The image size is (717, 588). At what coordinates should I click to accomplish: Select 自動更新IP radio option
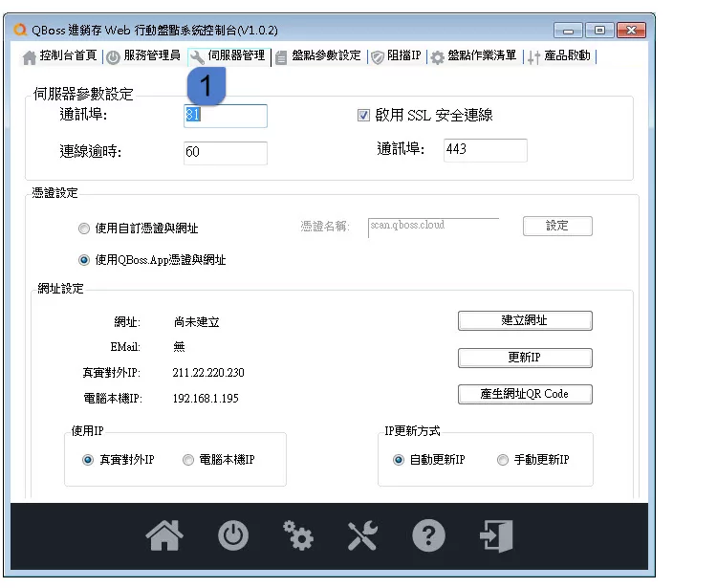(399, 460)
